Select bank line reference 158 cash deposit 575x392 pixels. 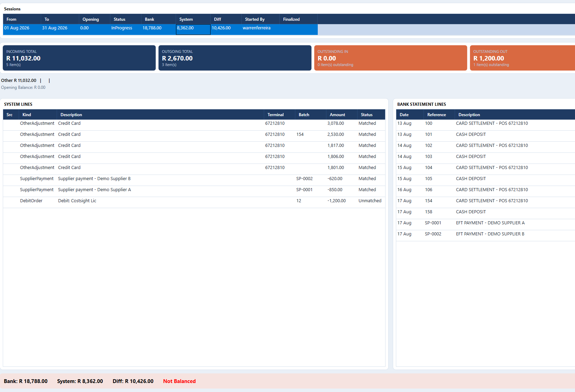click(x=485, y=214)
